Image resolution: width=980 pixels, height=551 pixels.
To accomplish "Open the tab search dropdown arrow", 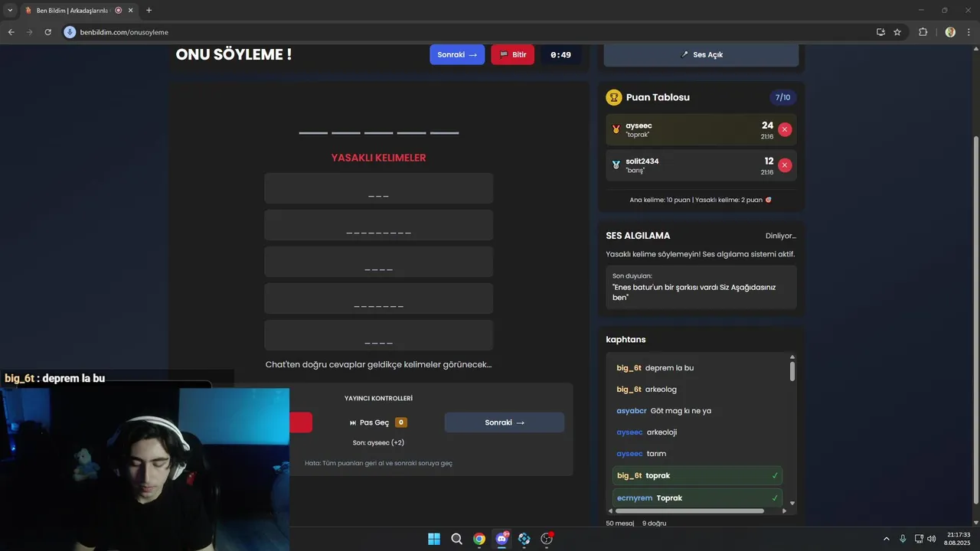I will [10, 10].
